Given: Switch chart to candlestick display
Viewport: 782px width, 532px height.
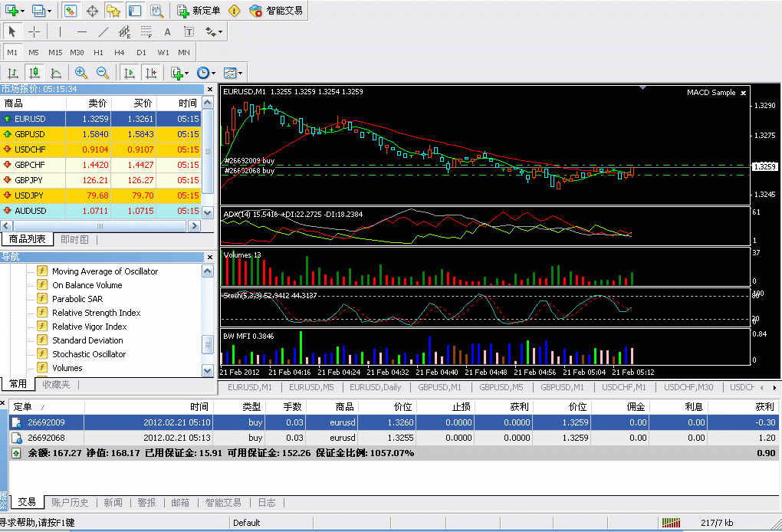Looking at the screenshot, I should click(34, 73).
